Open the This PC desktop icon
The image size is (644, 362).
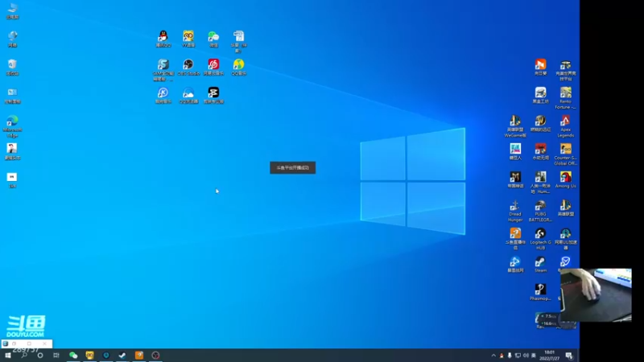pyautogui.click(x=12, y=10)
